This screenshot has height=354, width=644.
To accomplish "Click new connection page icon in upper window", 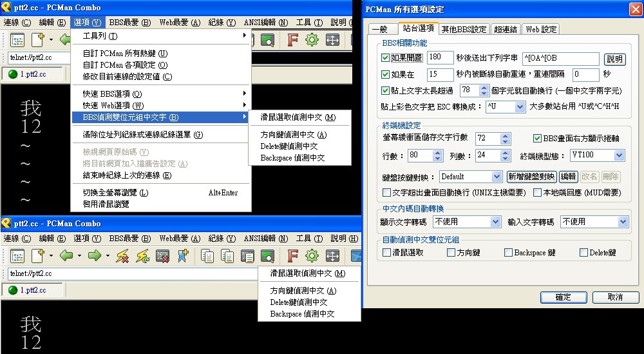I will tap(38, 40).
